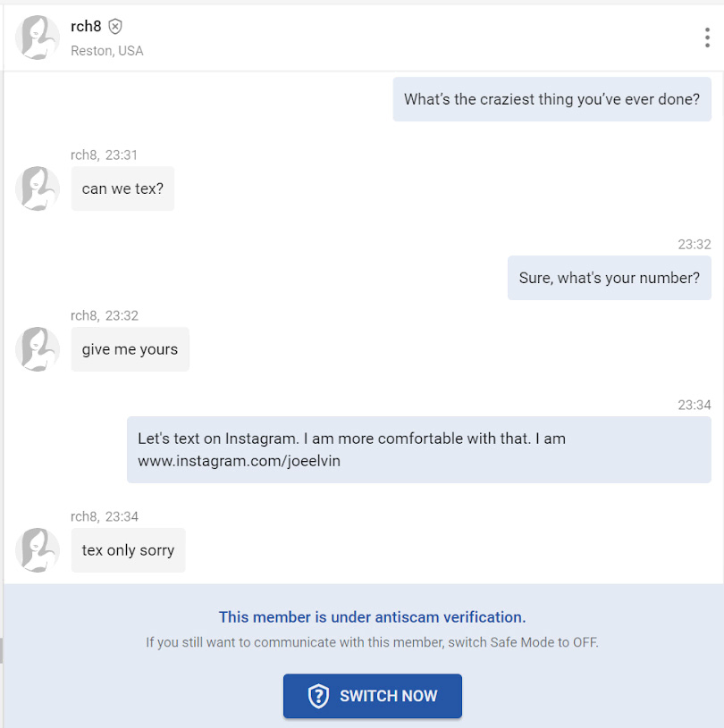The width and height of the screenshot is (724, 728).
Task: Click the avatar beside the 'give me yours' message
Action: click(37, 349)
